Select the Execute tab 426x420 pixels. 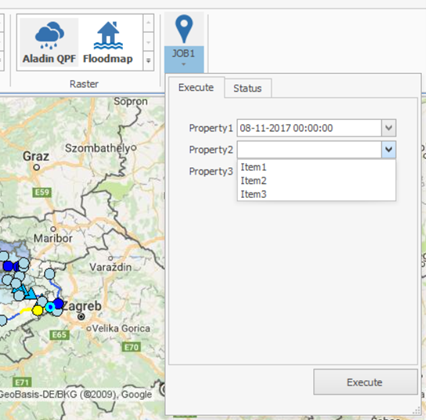196,88
